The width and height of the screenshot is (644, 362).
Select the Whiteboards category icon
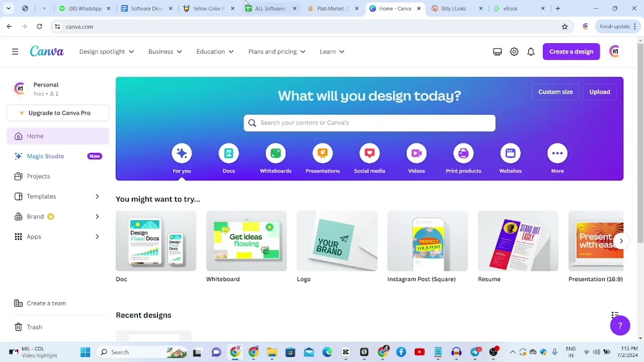click(275, 153)
